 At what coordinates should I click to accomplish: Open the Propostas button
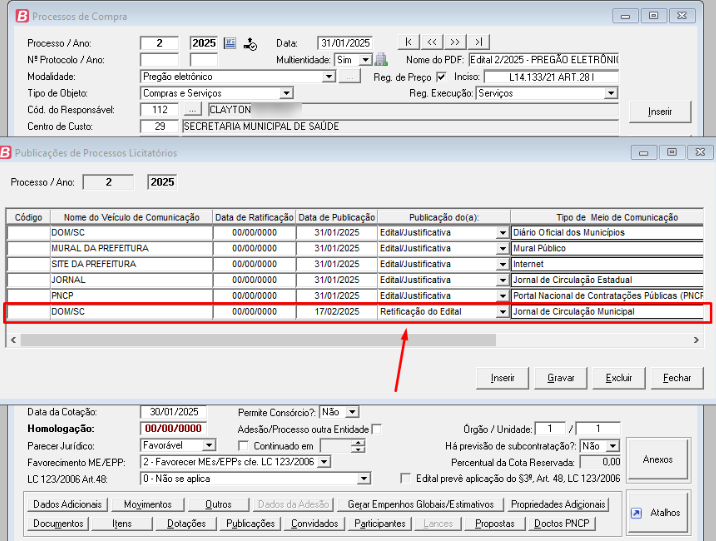click(495, 524)
